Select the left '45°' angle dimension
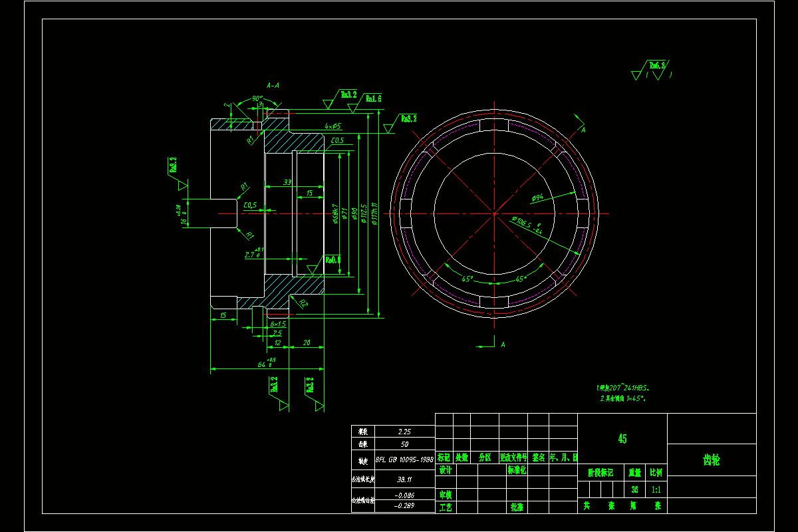 467,279
